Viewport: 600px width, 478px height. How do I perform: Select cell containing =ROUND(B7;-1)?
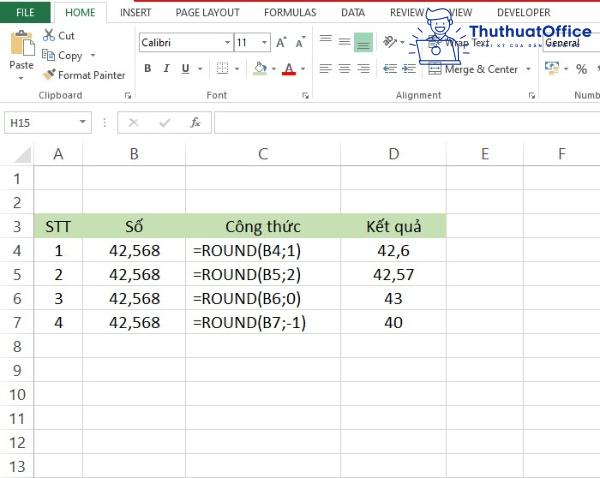point(263,322)
